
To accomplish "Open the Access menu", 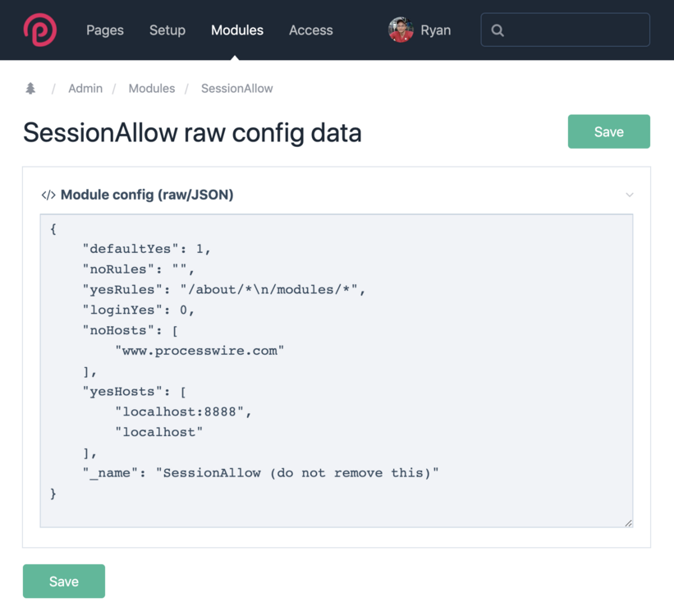I will [x=311, y=30].
